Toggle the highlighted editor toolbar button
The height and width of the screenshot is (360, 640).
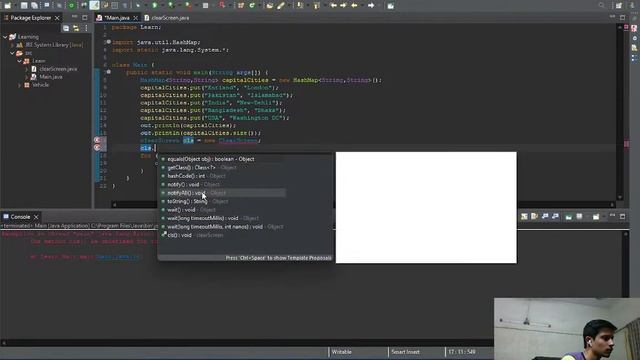(94, 5)
